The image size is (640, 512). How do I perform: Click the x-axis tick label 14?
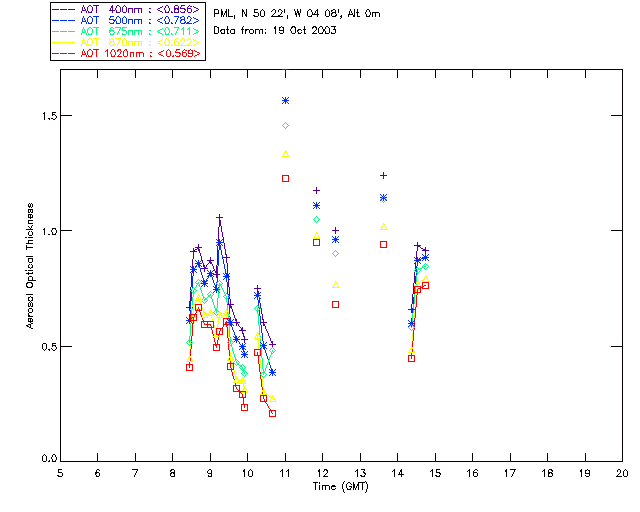(398, 474)
